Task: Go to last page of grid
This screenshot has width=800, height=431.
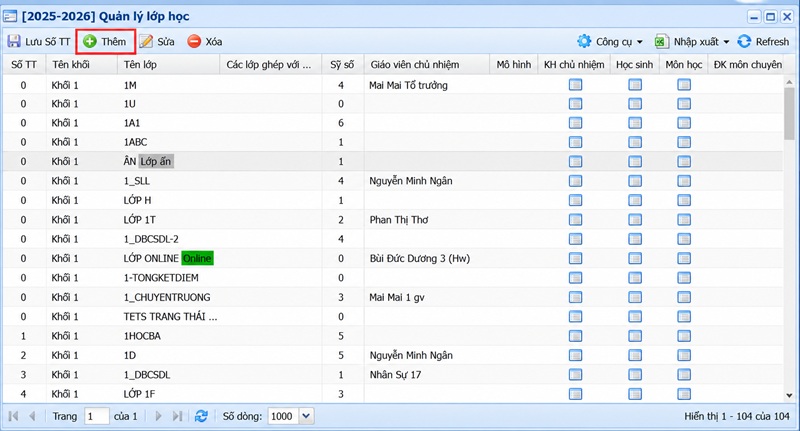Action: 177,416
